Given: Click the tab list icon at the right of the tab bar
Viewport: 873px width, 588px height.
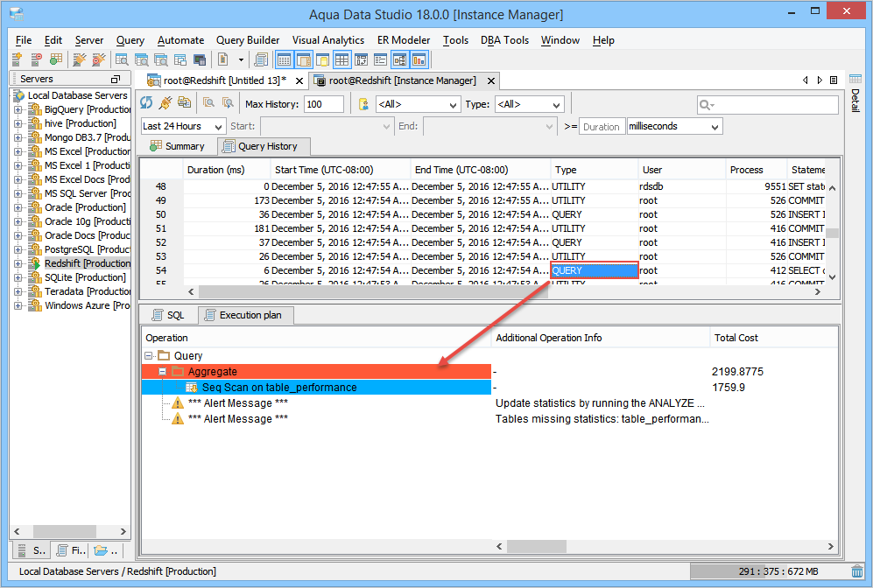Looking at the screenshot, I should point(834,80).
